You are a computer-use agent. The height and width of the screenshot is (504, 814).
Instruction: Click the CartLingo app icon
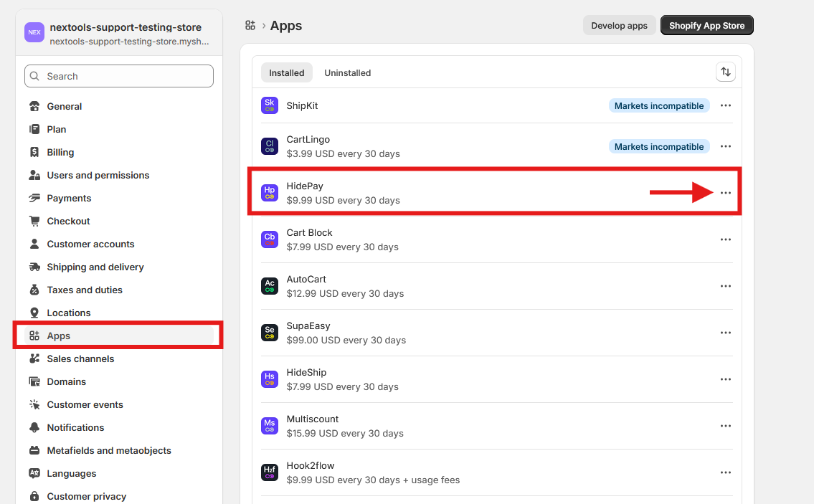[270, 146]
